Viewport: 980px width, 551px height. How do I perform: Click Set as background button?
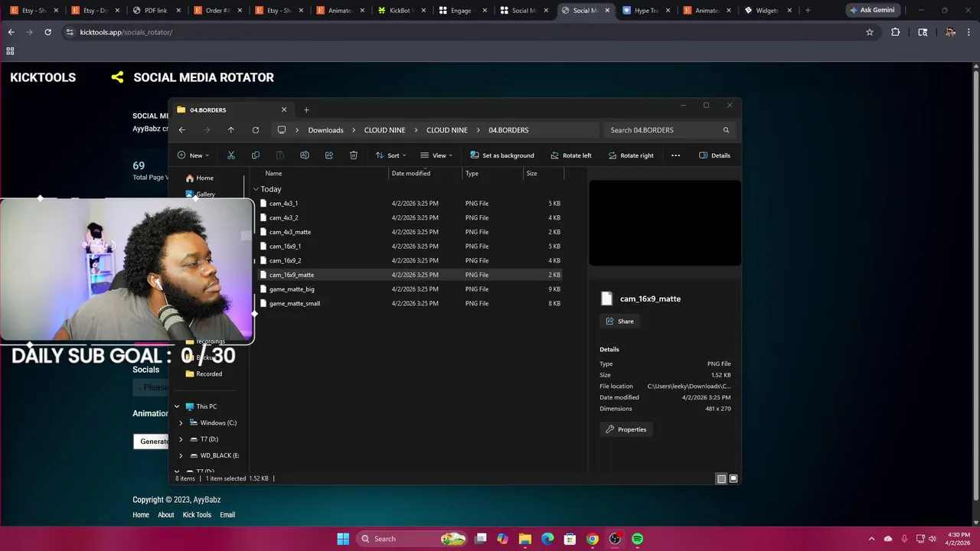[x=502, y=155]
